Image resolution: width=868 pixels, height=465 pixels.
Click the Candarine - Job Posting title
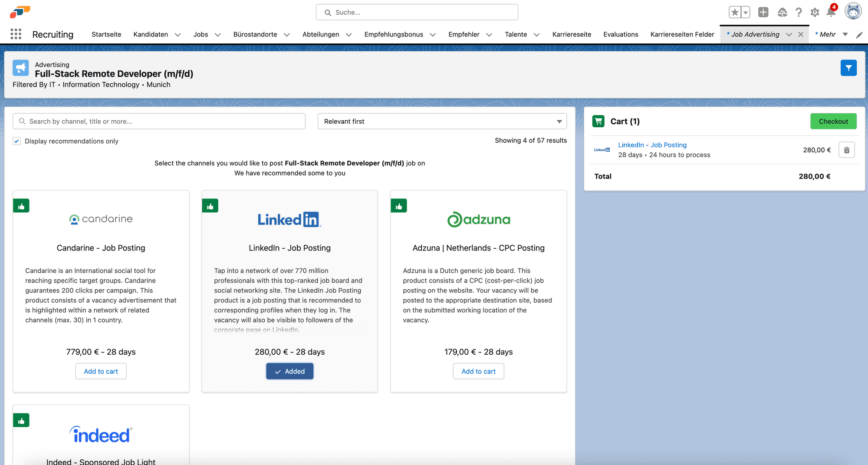101,248
